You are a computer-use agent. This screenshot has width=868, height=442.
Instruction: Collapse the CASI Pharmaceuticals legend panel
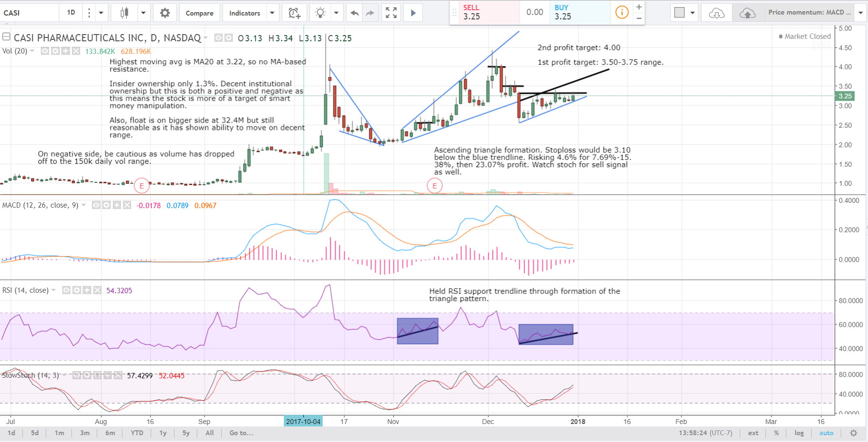pos(6,36)
